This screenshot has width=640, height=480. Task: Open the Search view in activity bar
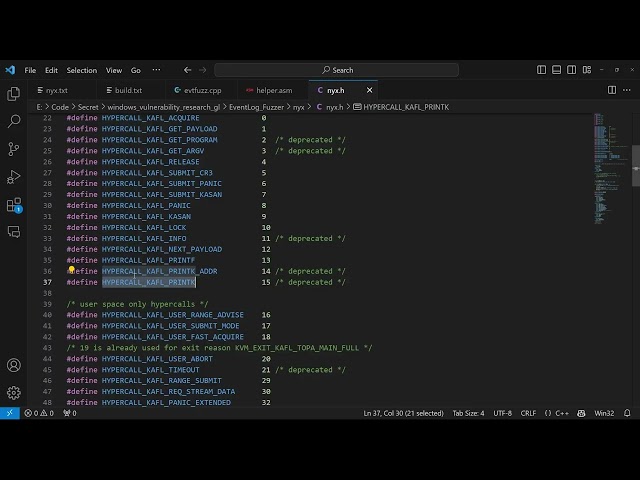[x=13, y=121]
